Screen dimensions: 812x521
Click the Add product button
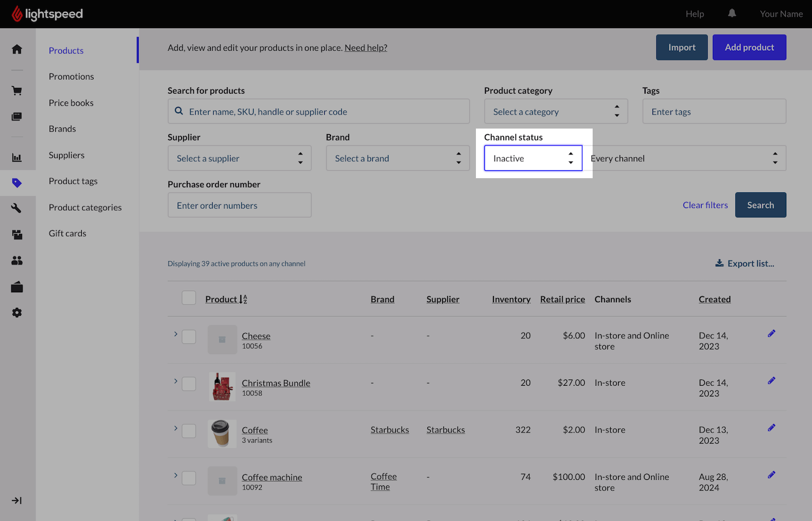749,47
